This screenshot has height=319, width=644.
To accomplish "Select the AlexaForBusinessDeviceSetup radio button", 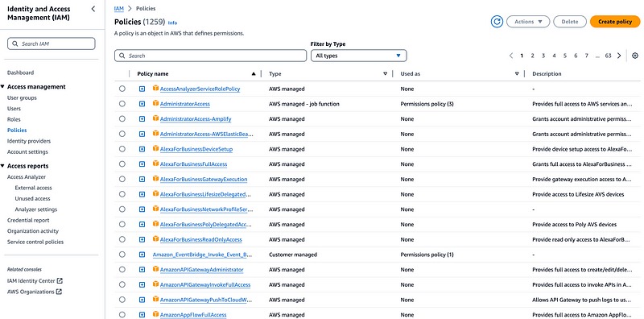I will point(122,149).
